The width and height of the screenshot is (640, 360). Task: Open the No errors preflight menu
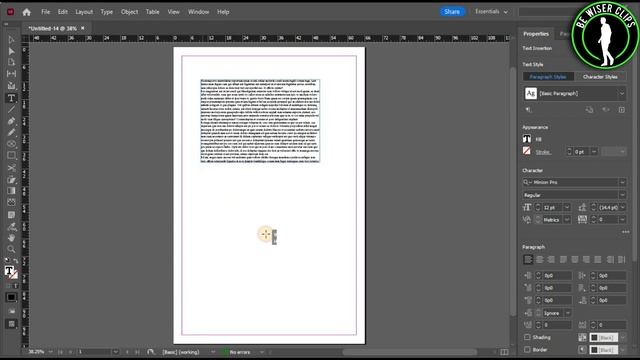coord(262,352)
